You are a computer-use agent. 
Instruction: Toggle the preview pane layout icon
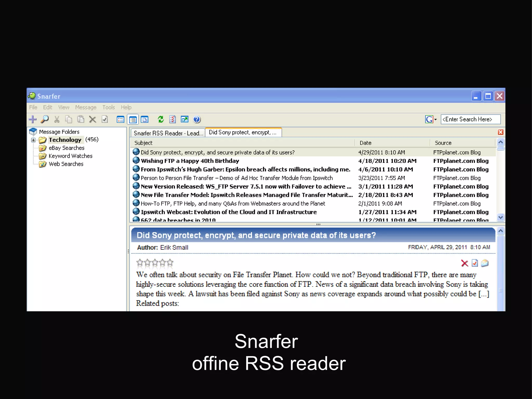[145, 119]
